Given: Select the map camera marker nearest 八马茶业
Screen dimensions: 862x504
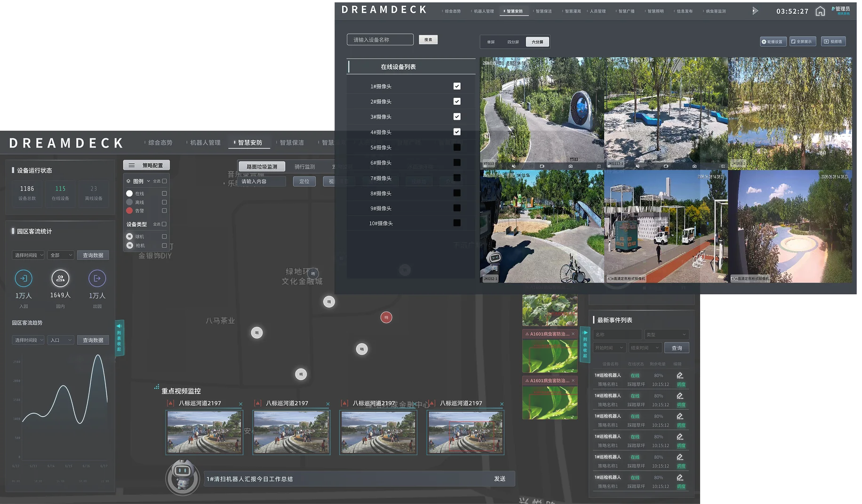Looking at the screenshot, I should coord(257,333).
